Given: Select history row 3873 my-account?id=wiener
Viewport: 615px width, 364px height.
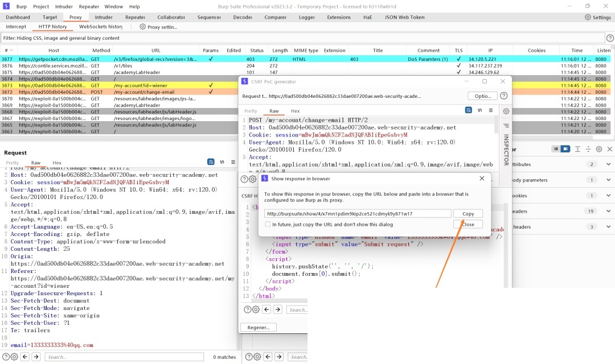Looking at the screenshot, I should [x=306, y=85].
